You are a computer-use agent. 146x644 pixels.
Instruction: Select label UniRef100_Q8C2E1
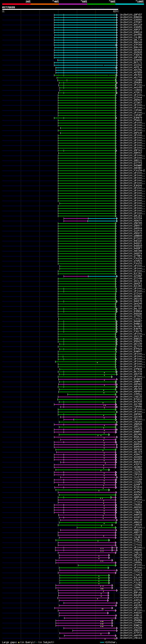click(x=131, y=216)
